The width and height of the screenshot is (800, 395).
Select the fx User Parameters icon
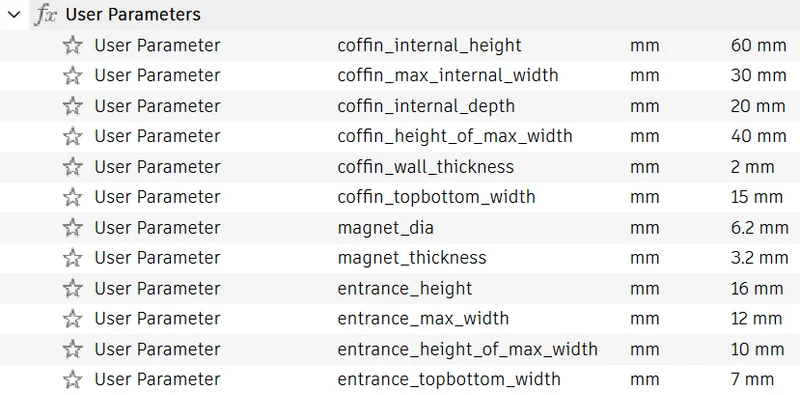pyautogui.click(x=45, y=15)
